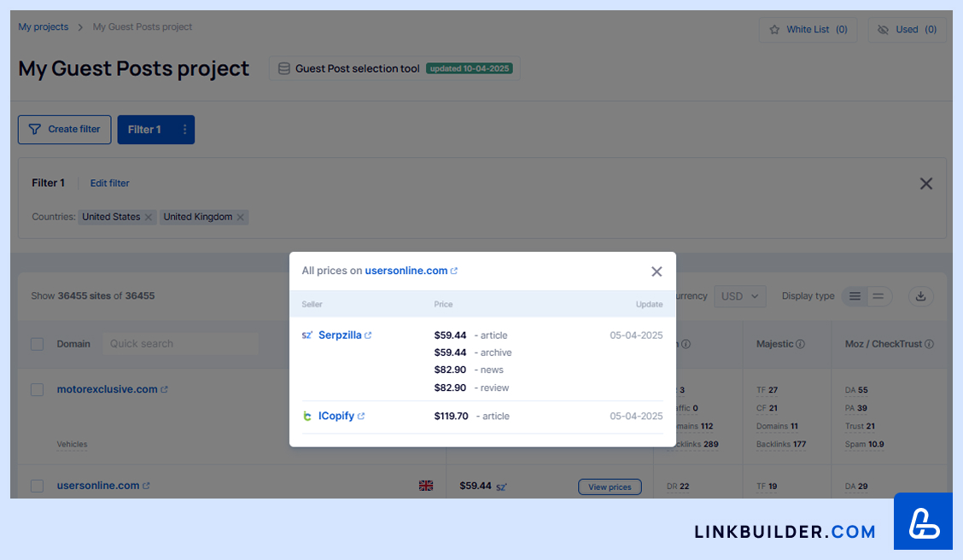Open the ICopify seller link
The image size is (963, 560).
tap(336, 417)
